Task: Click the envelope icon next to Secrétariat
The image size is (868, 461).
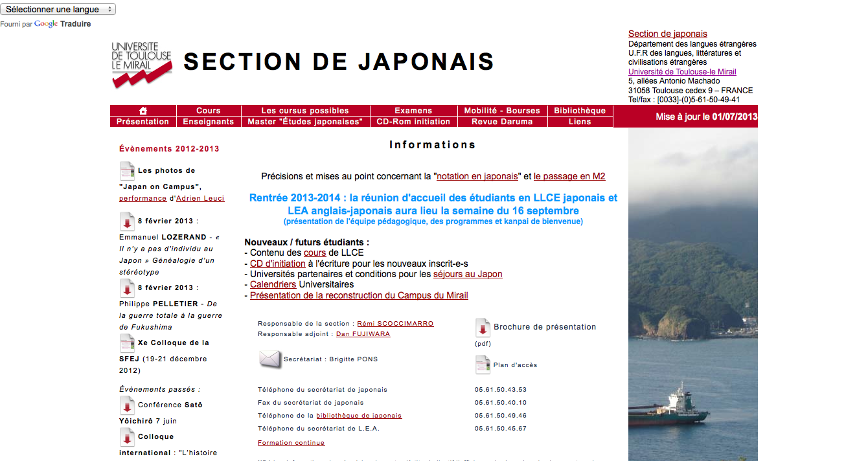Action: point(270,359)
